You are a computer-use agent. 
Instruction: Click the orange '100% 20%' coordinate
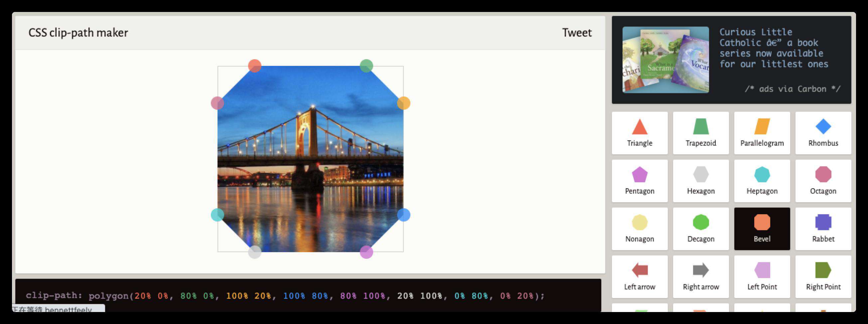pos(248,296)
